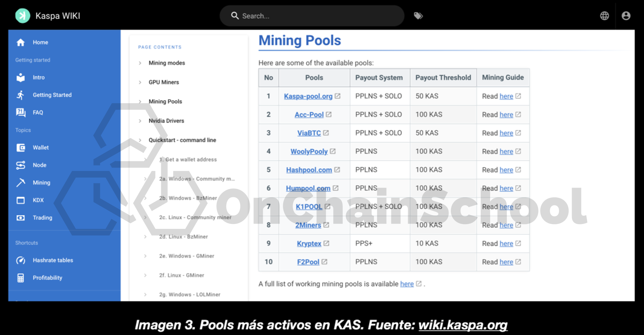Open the Kryptex pool link

pos(309,243)
